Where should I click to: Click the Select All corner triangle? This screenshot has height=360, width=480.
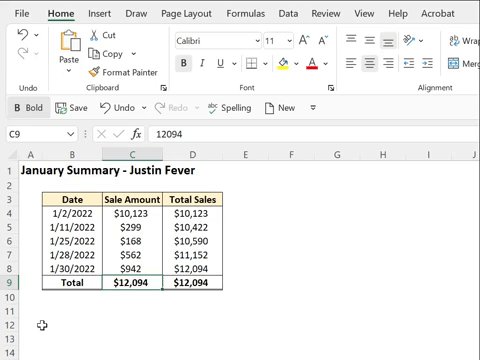[12, 154]
